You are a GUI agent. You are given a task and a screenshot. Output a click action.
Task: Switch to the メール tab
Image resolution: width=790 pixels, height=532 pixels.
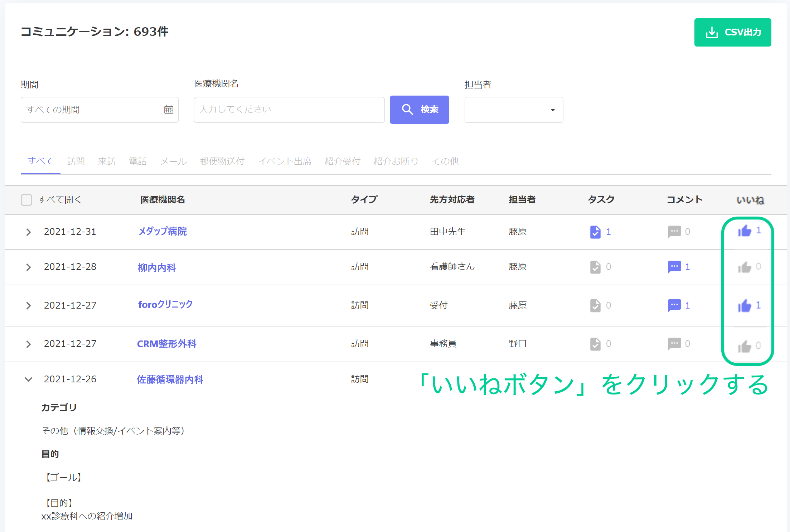pyautogui.click(x=174, y=161)
